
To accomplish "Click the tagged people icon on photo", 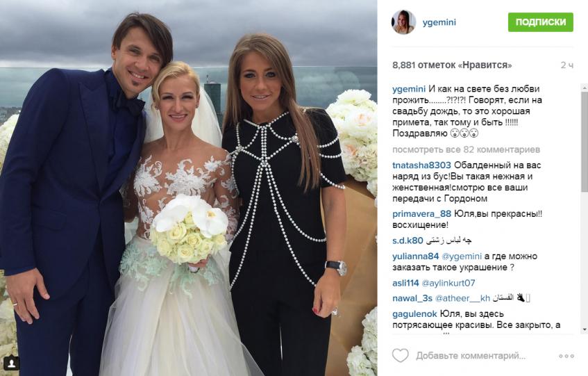I will [x=12, y=363].
